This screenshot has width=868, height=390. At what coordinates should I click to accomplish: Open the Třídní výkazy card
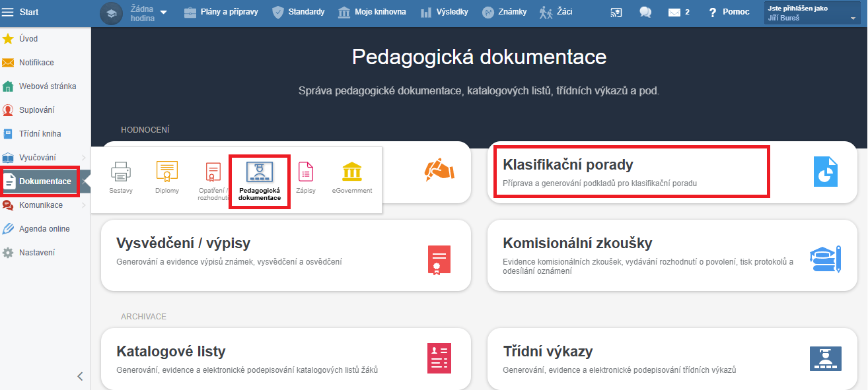(x=672, y=359)
